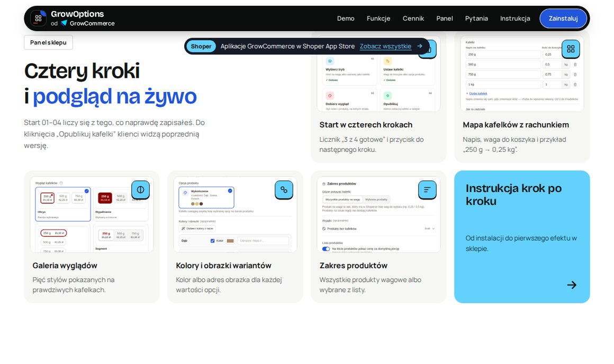Click the 0,75 quantity input field
The height and width of the screenshot is (364, 614).
point(552,75)
